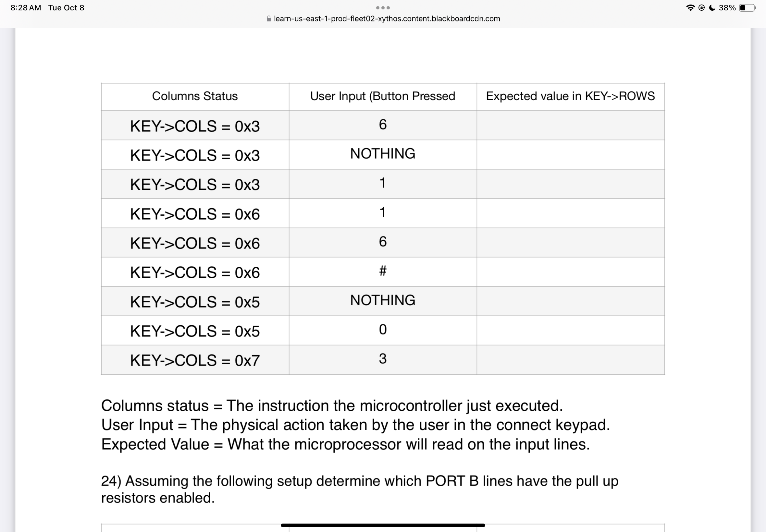The height and width of the screenshot is (532, 766).
Task: Click the Expected value in KEY->ROWS header
Action: pos(570,96)
